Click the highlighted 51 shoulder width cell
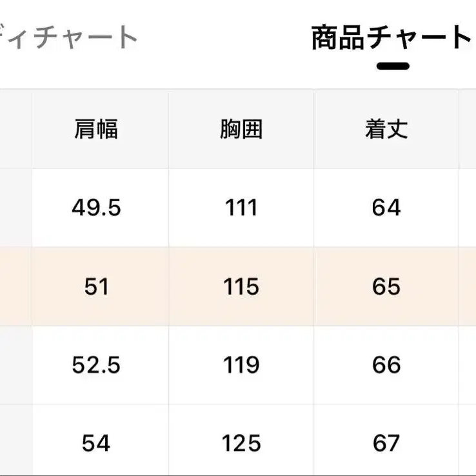 (96, 286)
